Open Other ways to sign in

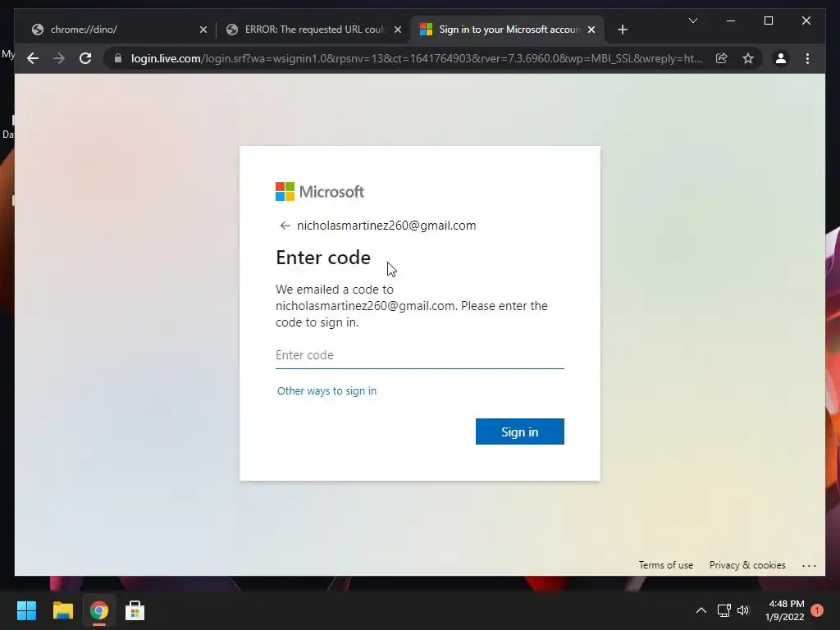(x=326, y=391)
